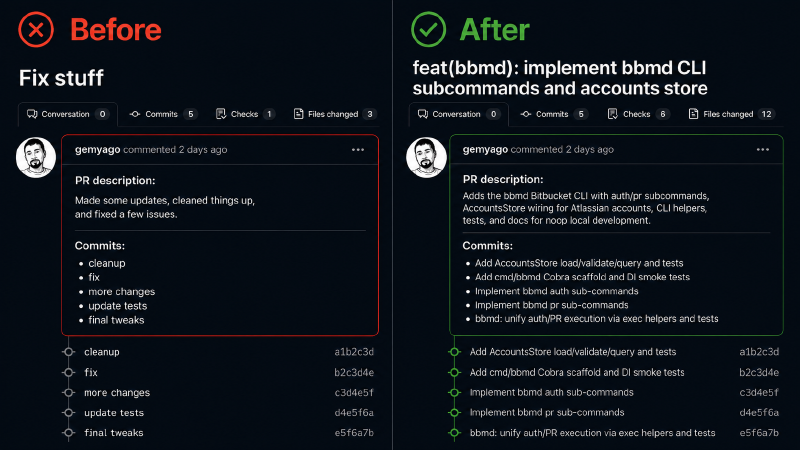Viewport: 800px width, 450px height.
Task: Open the Checks tab in Before panel
Action: coord(245,114)
